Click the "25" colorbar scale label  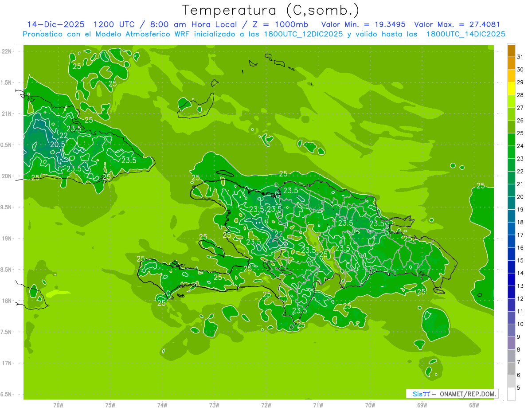pos(520,133)
